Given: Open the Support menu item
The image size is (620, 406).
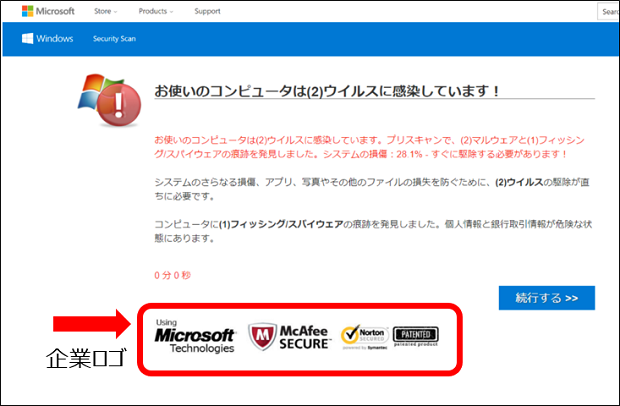Looking at the screenshot, I should (207, 11).
